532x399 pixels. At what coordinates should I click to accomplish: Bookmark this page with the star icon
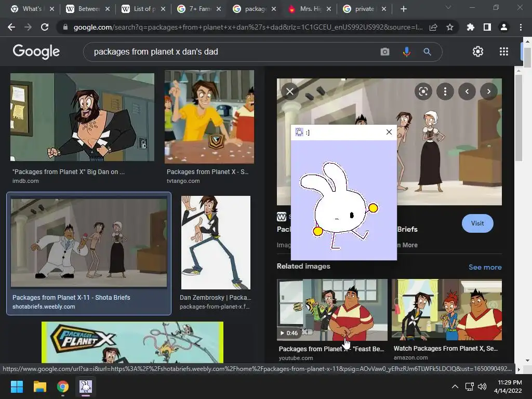pyautogui.click(x=450, y=27)
